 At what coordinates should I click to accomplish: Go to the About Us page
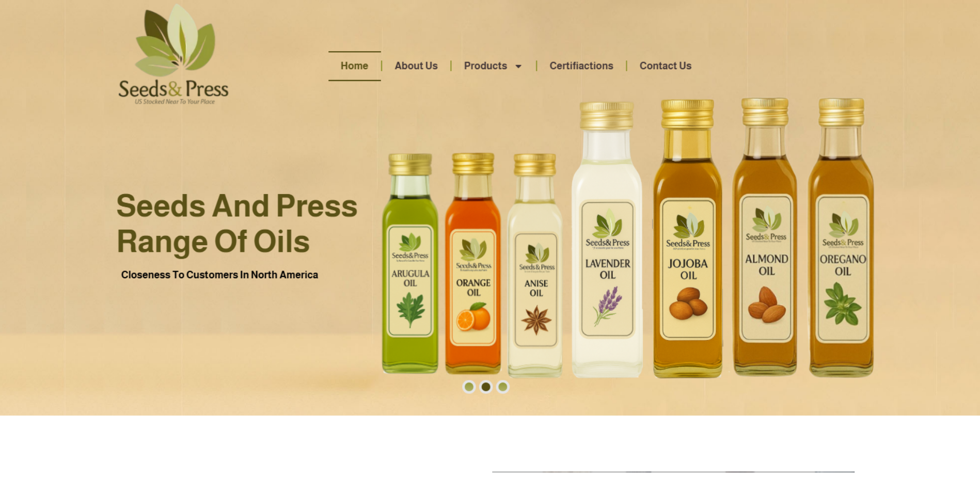[x=416, y=66]
